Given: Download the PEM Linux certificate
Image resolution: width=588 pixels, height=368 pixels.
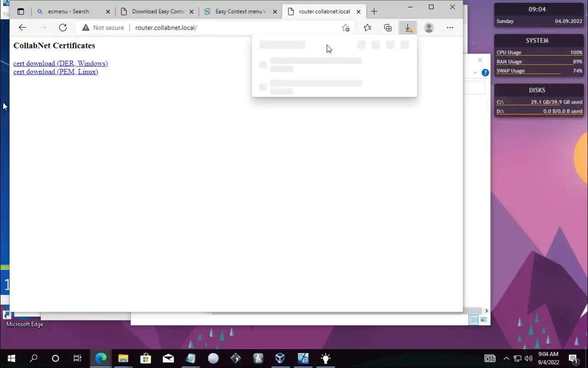Looking at the screenshot, I should (x=56, y=72).
